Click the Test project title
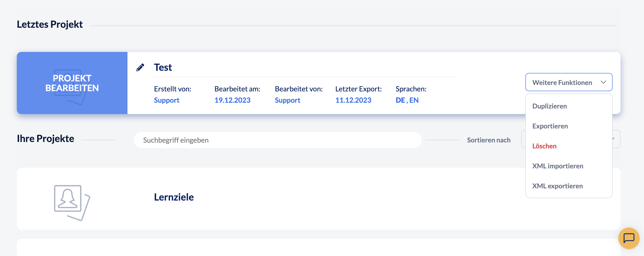Viewport: 644px width, 256px height. tap(163, 67)
